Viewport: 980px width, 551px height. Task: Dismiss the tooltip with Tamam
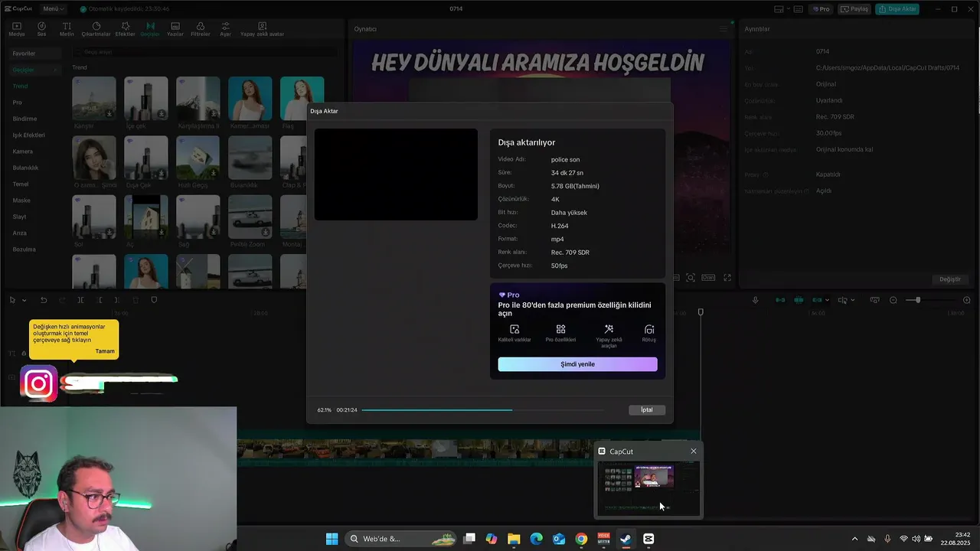pos(105,351)
